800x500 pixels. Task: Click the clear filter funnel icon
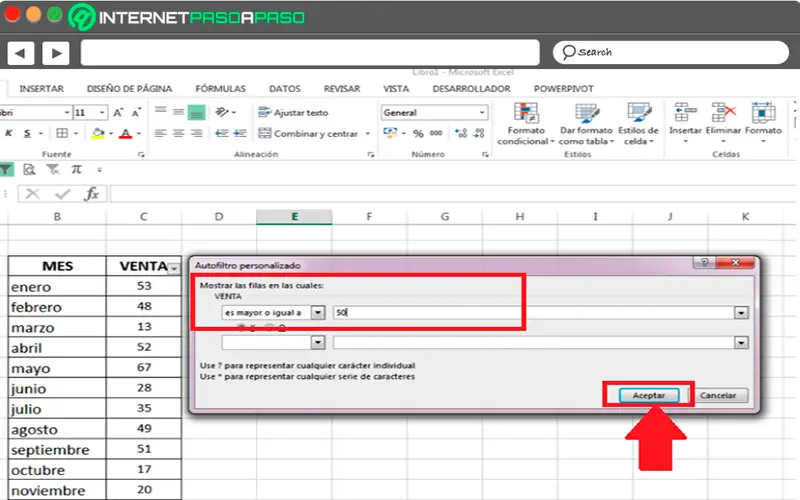tap(53, 169)
